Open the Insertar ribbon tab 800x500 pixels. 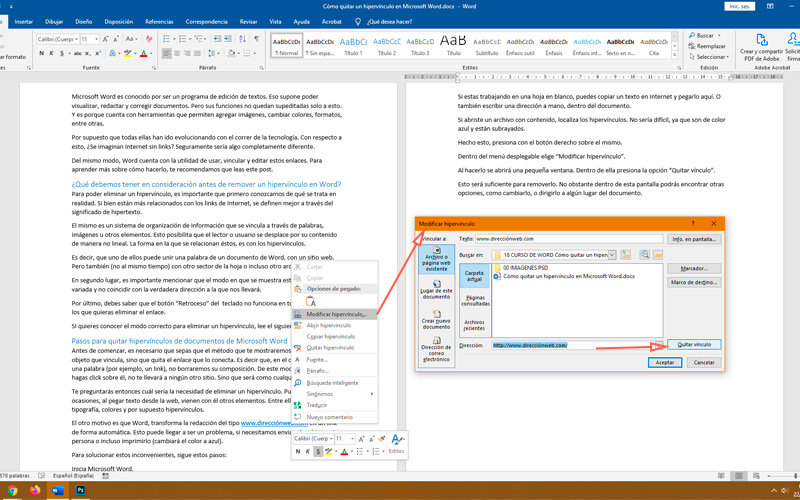tap(24, 22)
